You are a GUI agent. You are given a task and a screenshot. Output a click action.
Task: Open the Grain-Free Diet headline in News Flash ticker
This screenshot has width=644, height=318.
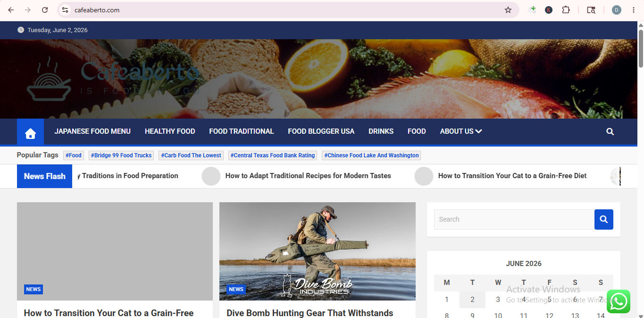coord(512,176)
